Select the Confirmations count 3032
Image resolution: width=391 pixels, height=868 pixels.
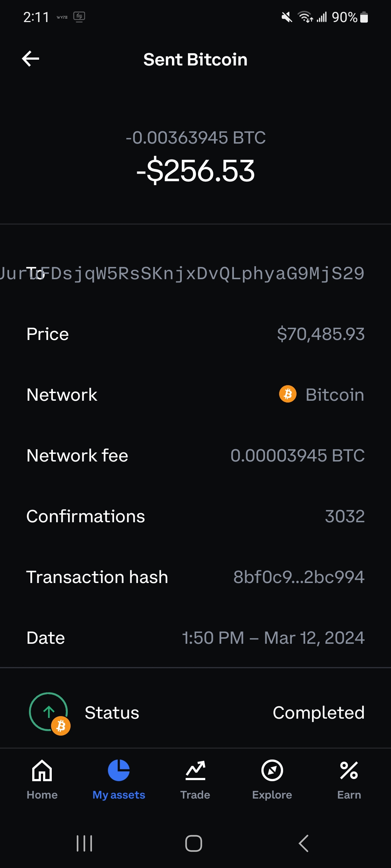click(x=345, y=516)
